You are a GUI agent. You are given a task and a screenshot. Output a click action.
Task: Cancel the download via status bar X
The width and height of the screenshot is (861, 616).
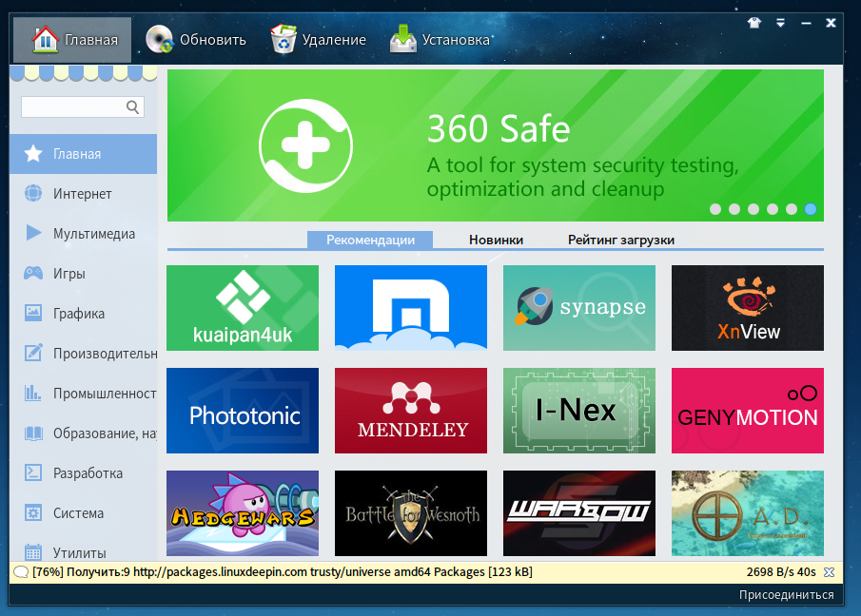[x=830, y=572]
